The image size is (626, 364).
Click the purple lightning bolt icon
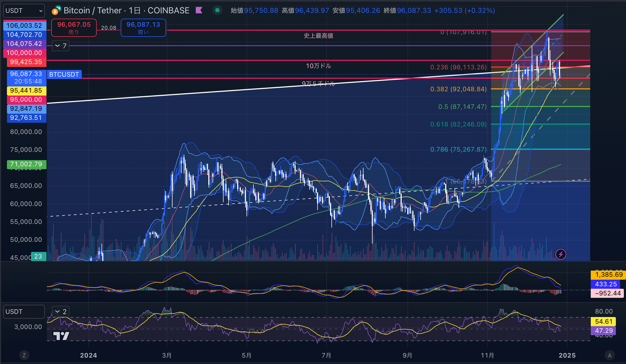561,254
